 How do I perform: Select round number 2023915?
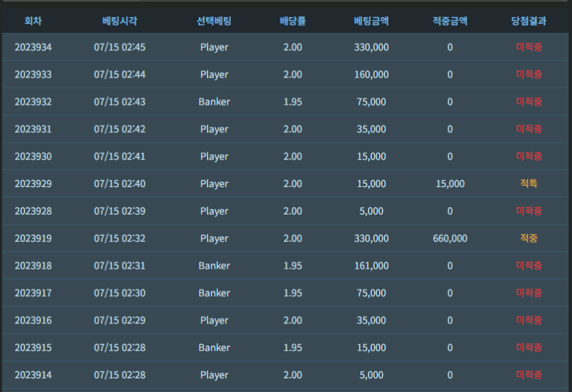coord(33,347)
